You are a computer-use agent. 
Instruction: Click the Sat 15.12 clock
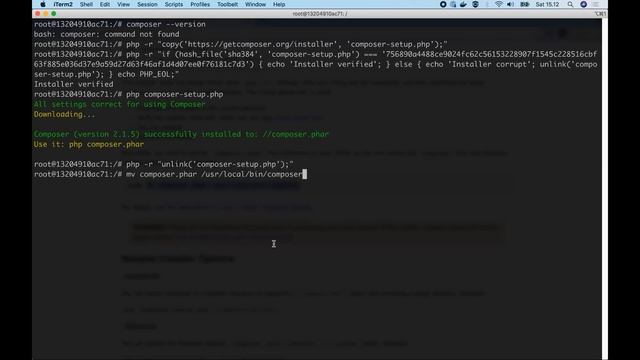(547, 4)
